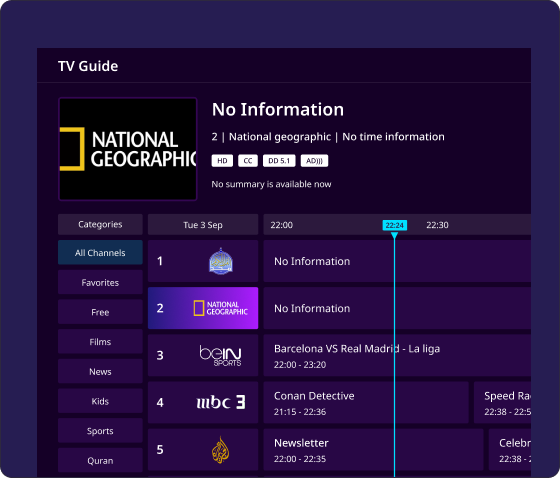
Task: Select the Favorites category
Action: [100, 282]
